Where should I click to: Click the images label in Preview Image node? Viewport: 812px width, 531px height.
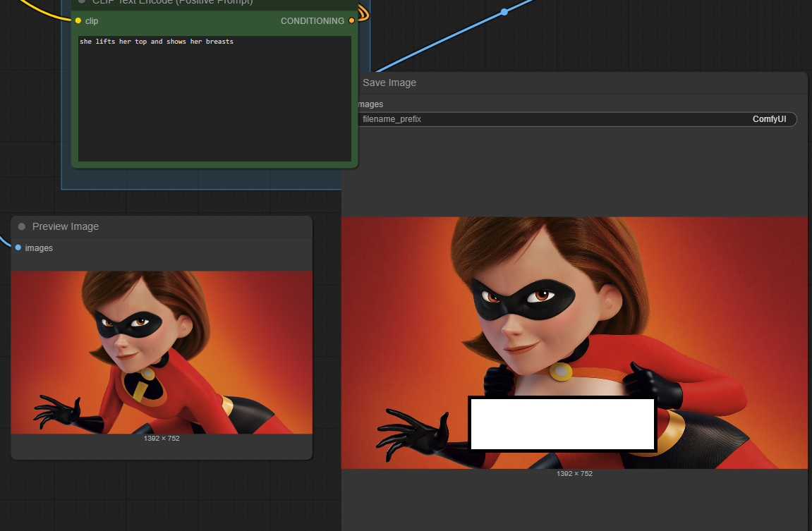pyautogui.click(x=39, y=248)
